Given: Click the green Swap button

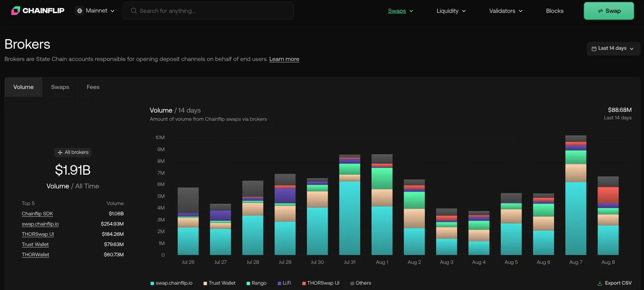Looking at the screenshot, I should (609, 11).
